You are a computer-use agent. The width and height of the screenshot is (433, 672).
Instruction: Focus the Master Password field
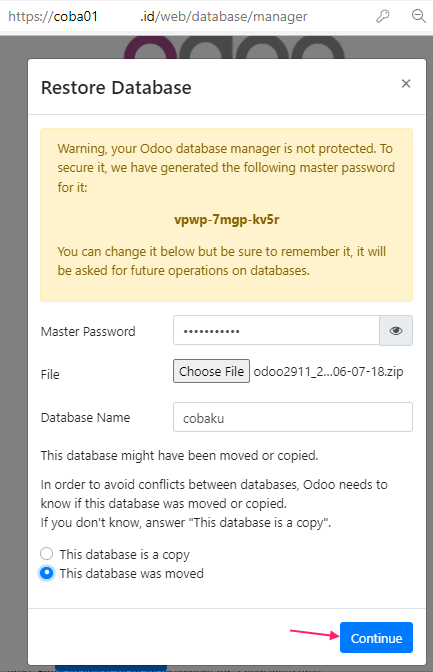pos(277,330)
